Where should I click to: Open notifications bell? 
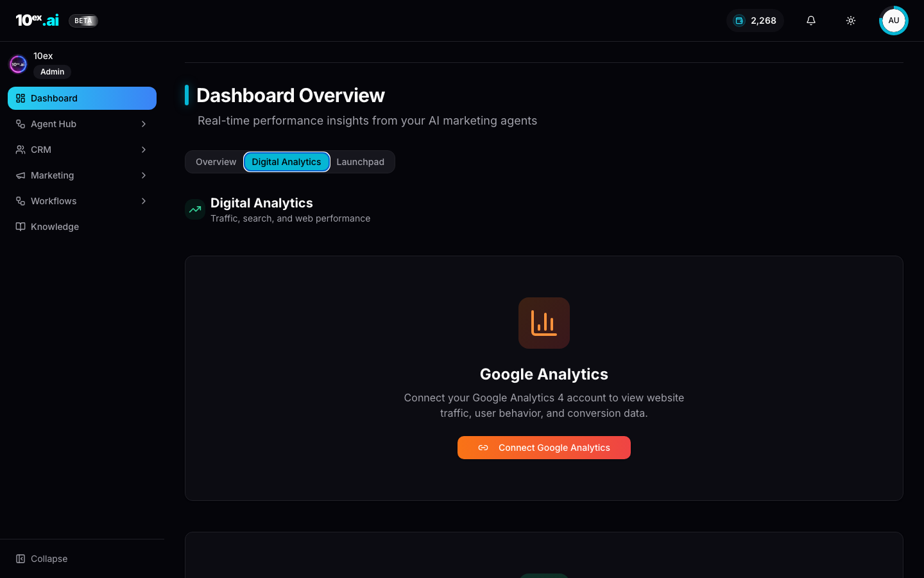click(811, 21)
